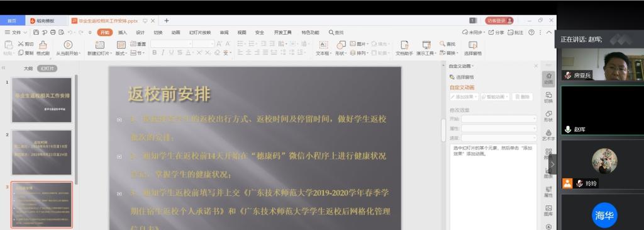Click the 分享 share button

[496, 33]
